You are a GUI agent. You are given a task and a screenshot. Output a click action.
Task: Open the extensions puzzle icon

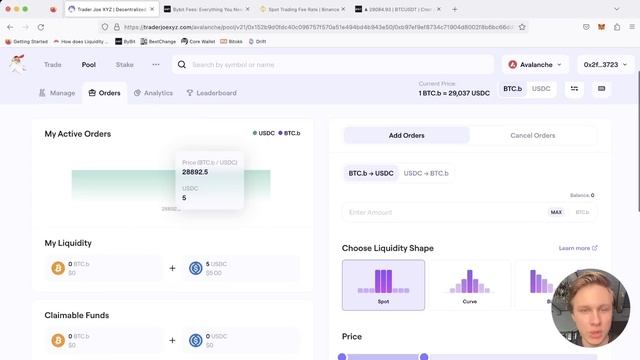click(x=617, y=27)
